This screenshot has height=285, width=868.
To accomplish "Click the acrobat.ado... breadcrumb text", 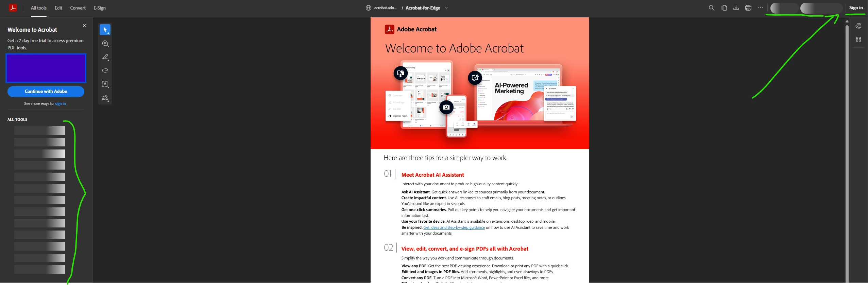I will click(386, 8).
